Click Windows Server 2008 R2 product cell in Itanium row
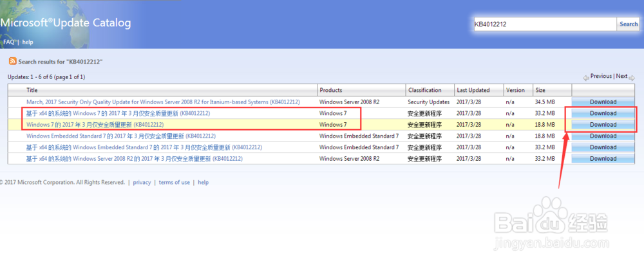Screen dimensions: 644x265 [350, 102]
